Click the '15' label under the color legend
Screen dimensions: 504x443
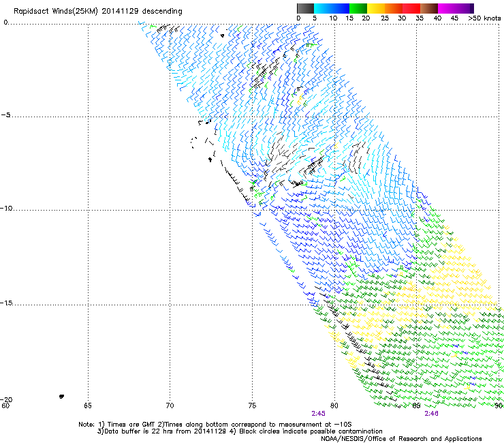tap(349, 18)
